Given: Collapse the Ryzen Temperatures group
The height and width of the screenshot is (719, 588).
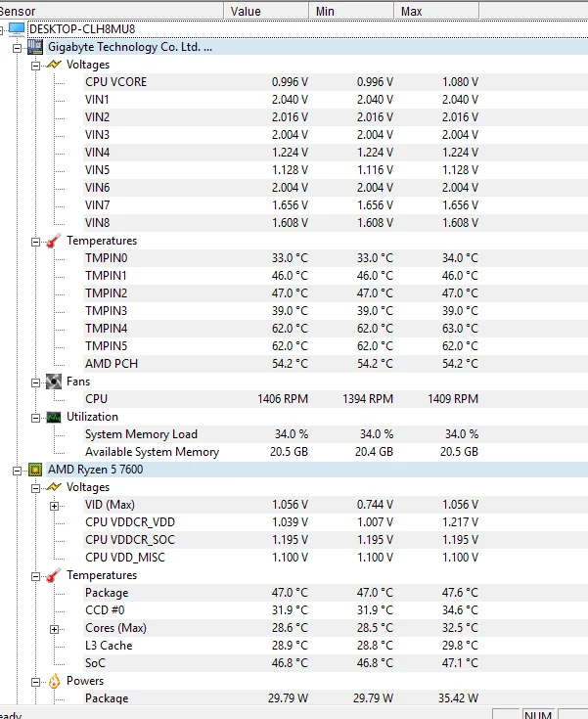Looking at the screenshot, I should coord(35,576).
